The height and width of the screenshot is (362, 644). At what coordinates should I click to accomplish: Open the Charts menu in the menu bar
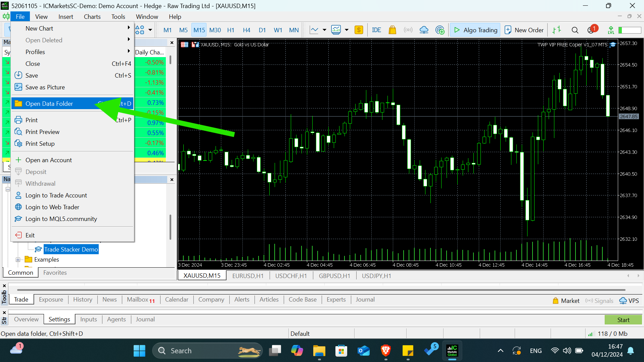[x=92, y=16]
